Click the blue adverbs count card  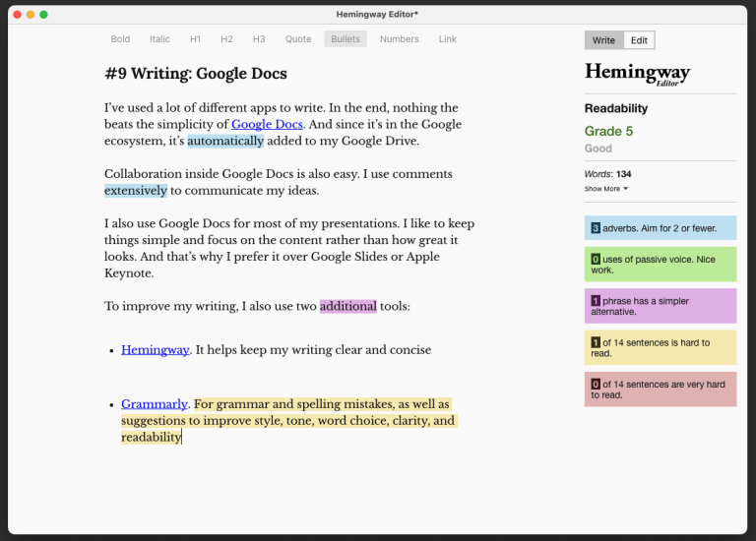tap(661, 228)
